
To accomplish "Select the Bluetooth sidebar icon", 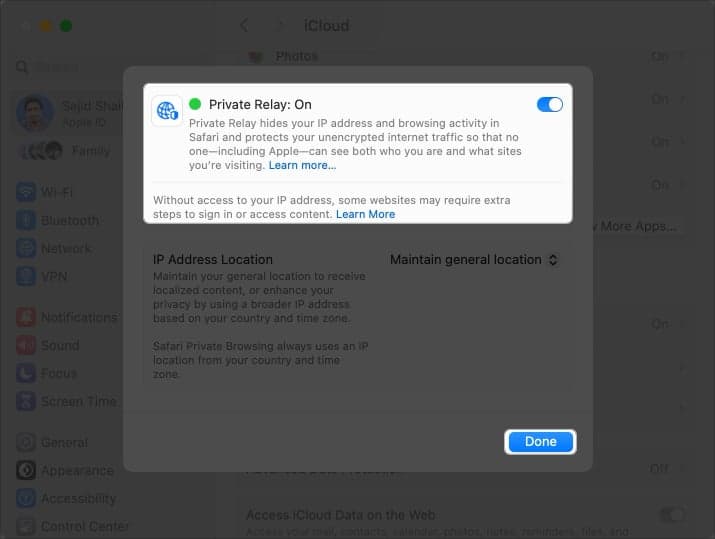I will point(26,221).
